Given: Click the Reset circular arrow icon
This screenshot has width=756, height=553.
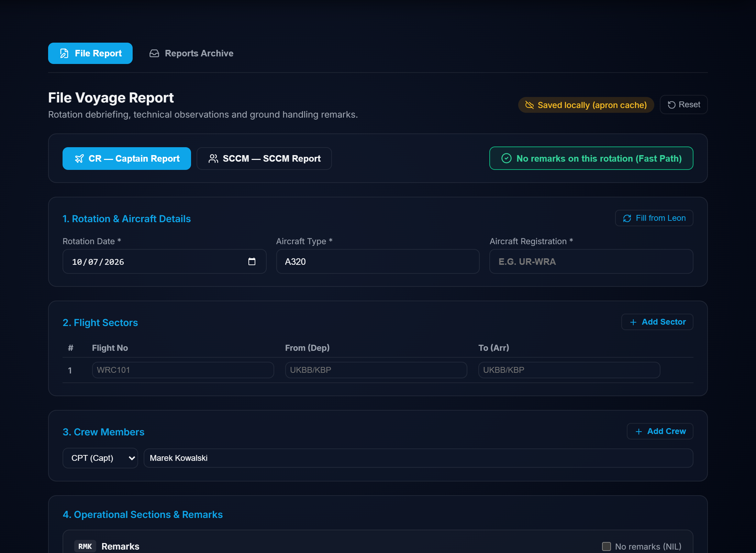Looking at the screenshot, I should pyautogui.click(x=671, y=105).
